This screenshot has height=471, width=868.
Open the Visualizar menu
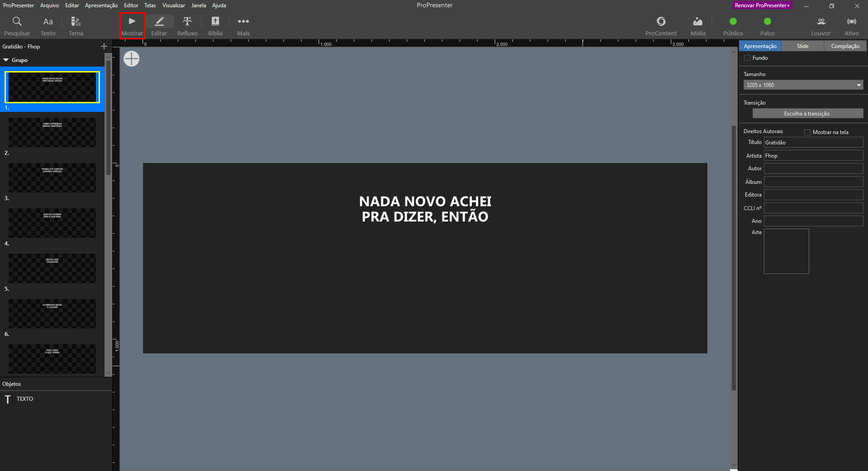[x=174, y=5]
